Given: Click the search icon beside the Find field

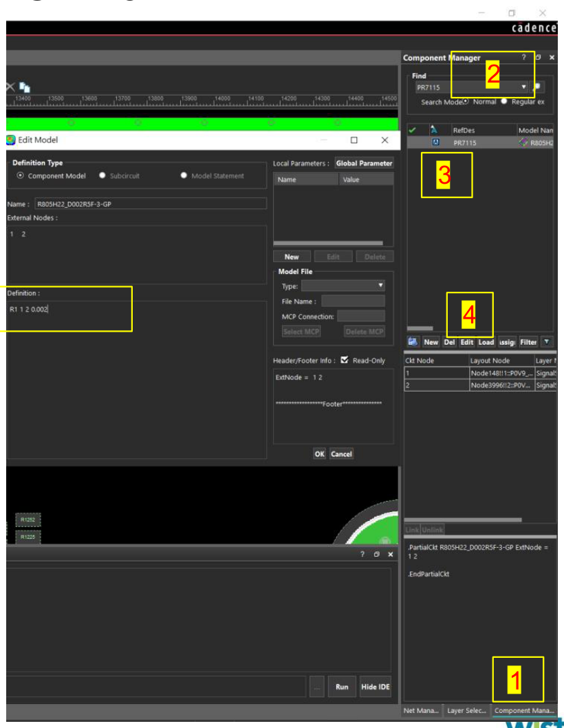Looking at the screenshot, I should 538,87.
